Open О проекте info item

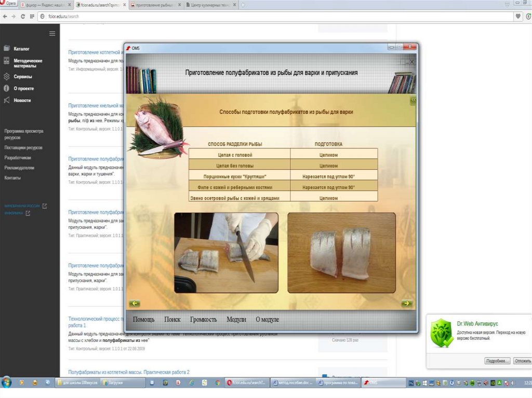click(x=23, y=89)
